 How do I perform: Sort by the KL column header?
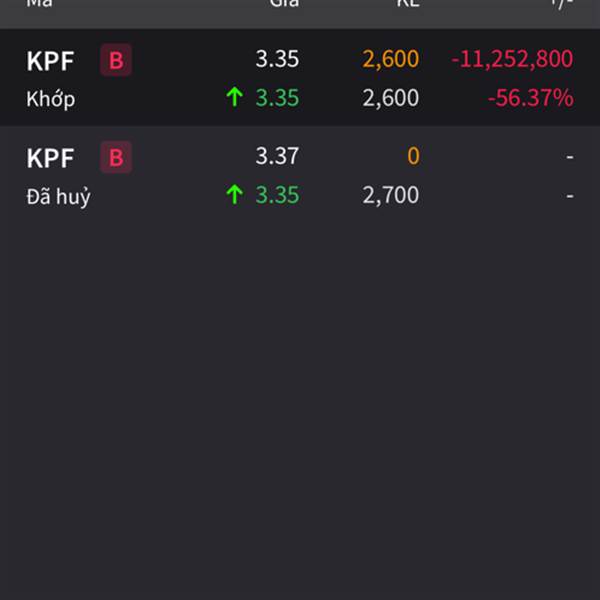408,4
